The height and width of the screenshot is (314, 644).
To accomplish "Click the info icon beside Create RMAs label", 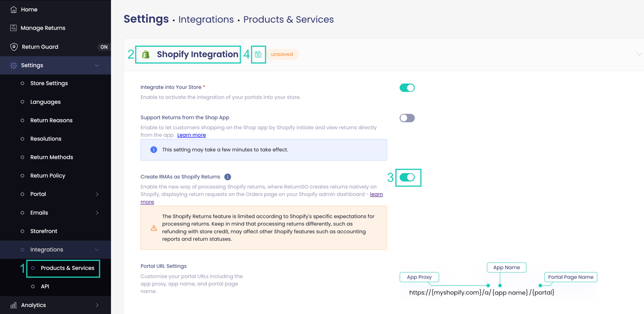I will tap(228, 177).
